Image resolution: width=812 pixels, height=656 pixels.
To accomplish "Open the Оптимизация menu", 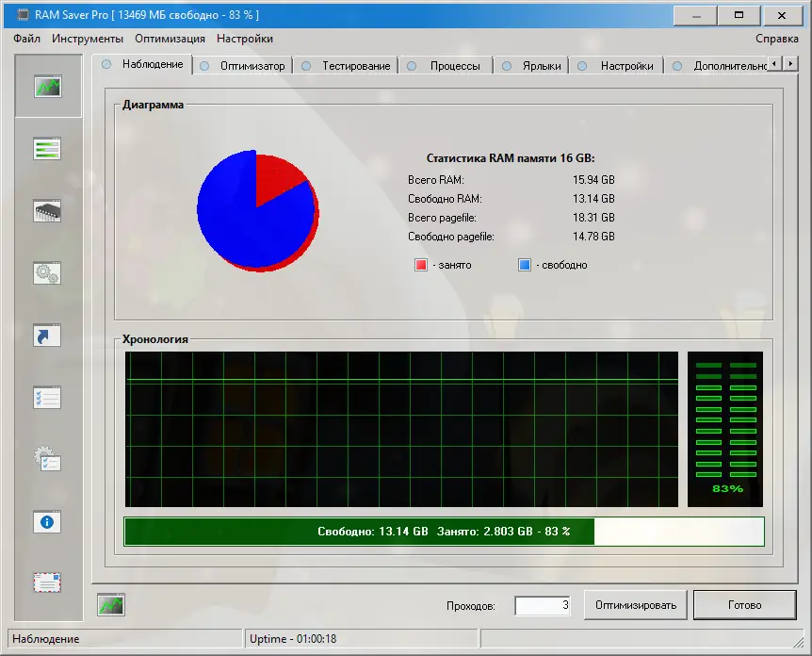I will pos(171,39).
